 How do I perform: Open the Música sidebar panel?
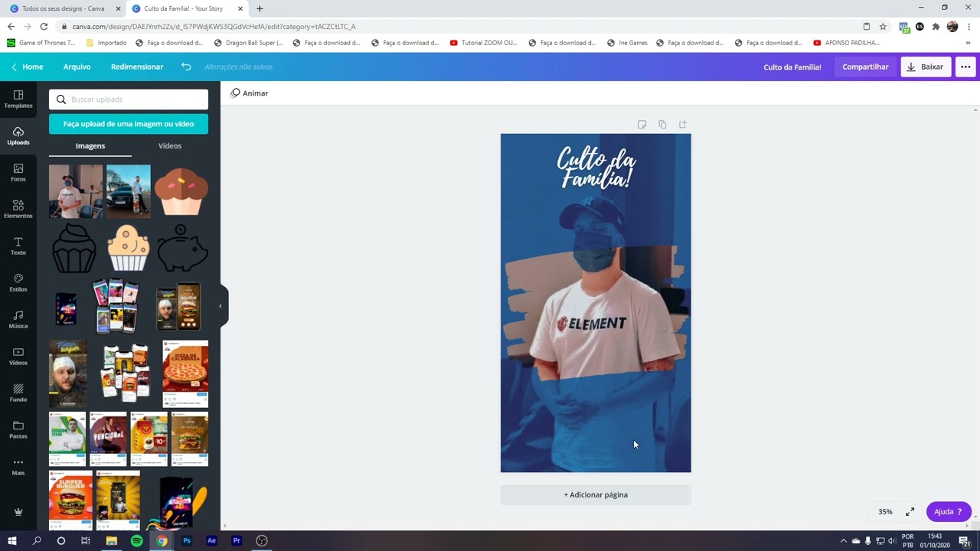click(18, 319)
